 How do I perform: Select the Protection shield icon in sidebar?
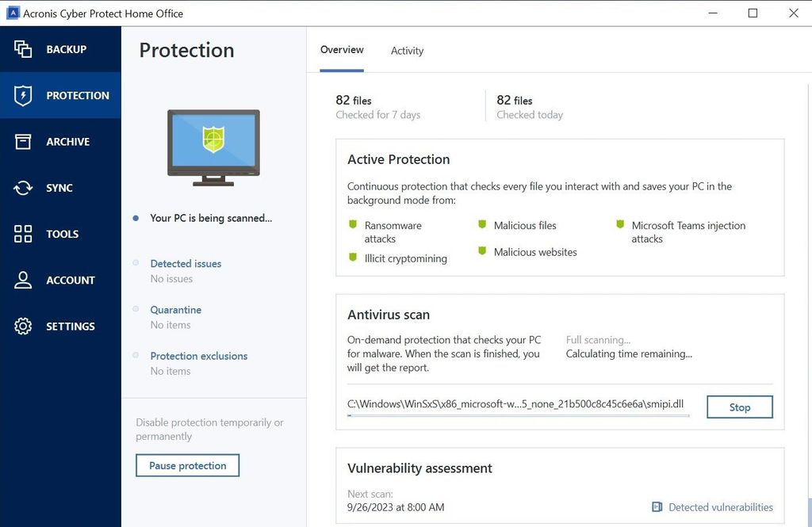tap(21, 94)
